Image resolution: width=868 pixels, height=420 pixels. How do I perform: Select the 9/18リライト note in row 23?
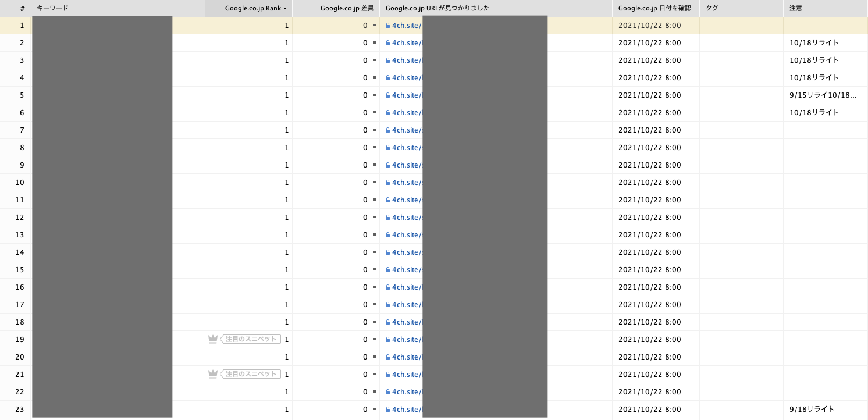[x=812, y=410]
